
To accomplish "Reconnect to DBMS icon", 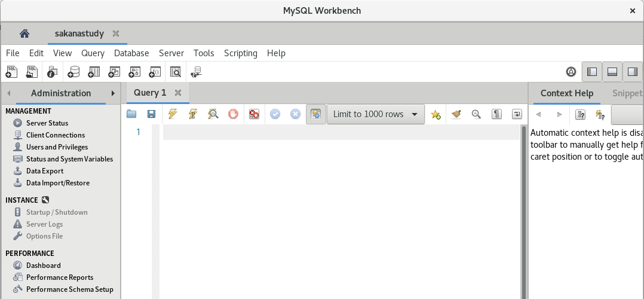I will pyautogui.click(x=197, y=72).
